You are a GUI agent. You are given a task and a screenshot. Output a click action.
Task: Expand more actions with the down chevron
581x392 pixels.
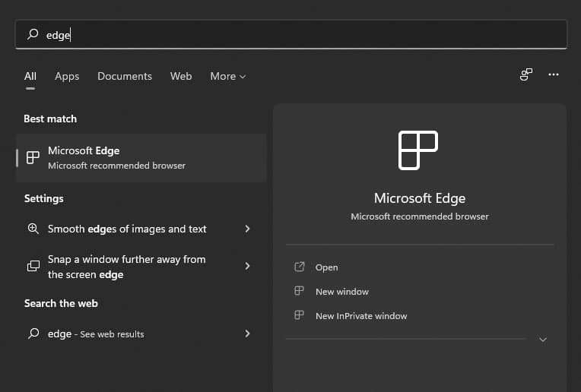point(543,340)
